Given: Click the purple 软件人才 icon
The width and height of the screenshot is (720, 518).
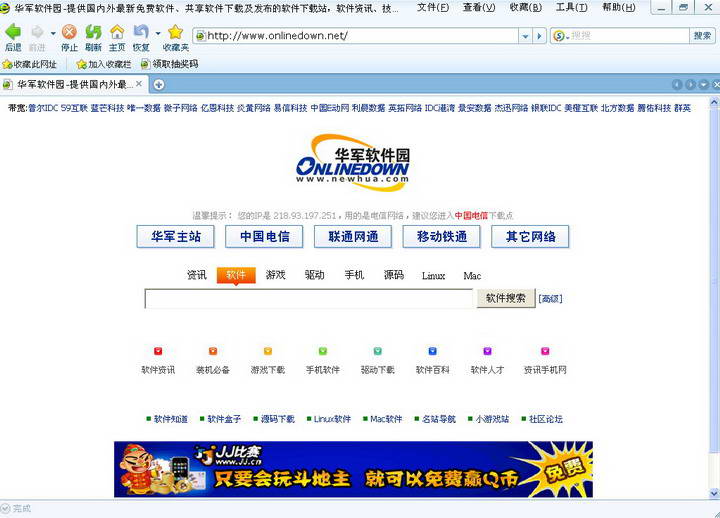Looking at the screenshot, I should [x=487, y=351].
